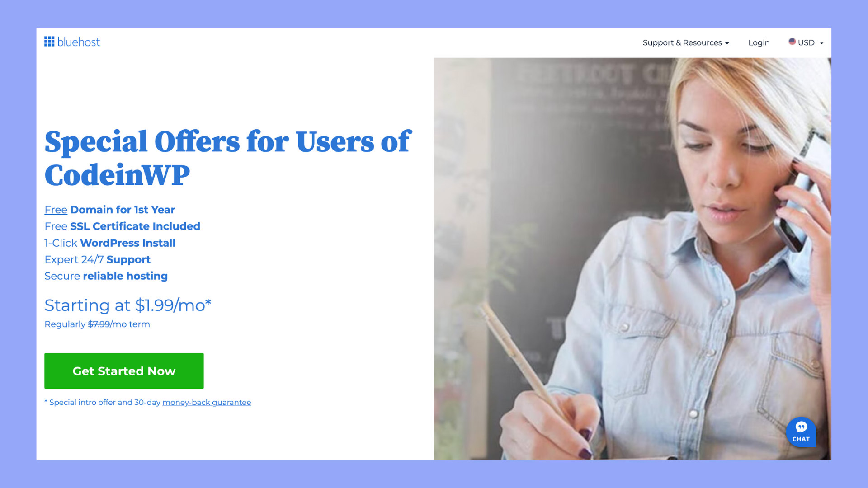Open the Login page

point(759,42)
